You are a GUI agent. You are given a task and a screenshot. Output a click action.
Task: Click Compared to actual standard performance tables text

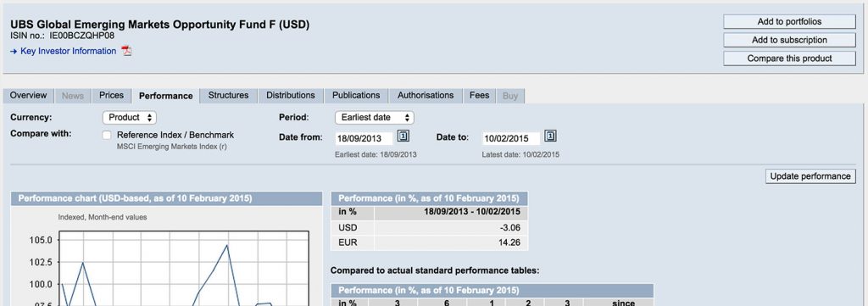435,270
